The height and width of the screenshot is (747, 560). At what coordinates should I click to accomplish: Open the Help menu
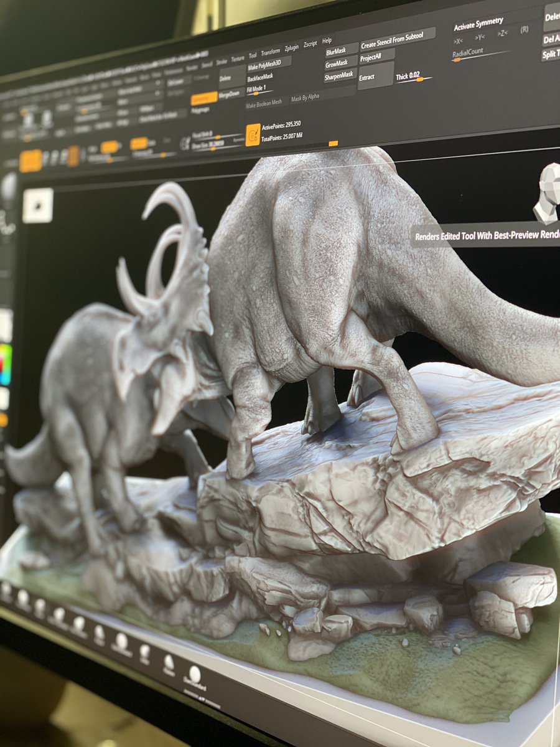pyautogui.click(x=327, y=41)
